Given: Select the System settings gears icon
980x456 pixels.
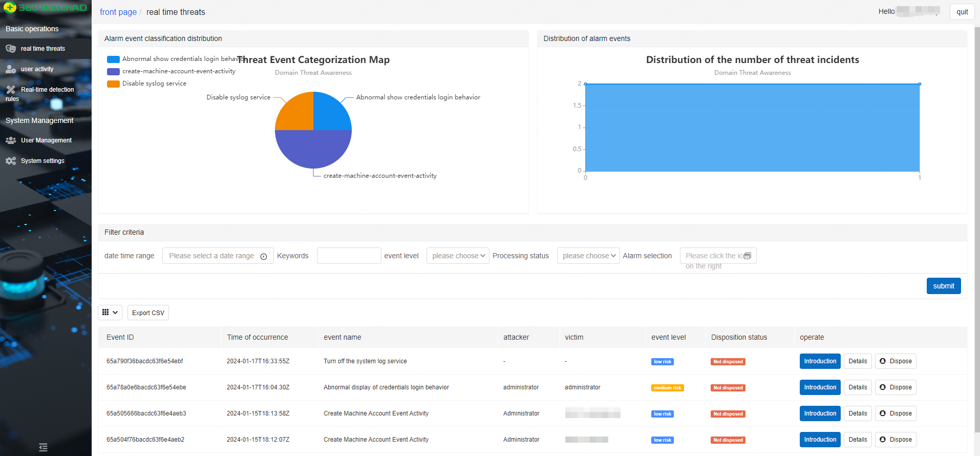Looking at the screenshot, I should (11, 161).
